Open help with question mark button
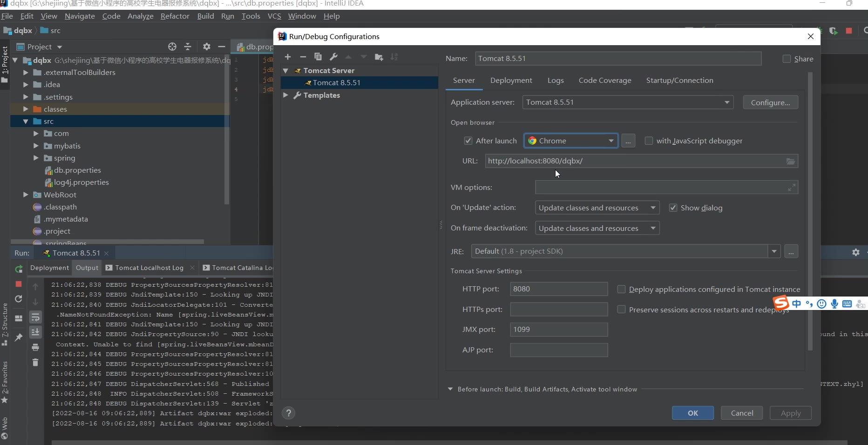This screenshot has height=445, width=868. [x=289, y=413]
